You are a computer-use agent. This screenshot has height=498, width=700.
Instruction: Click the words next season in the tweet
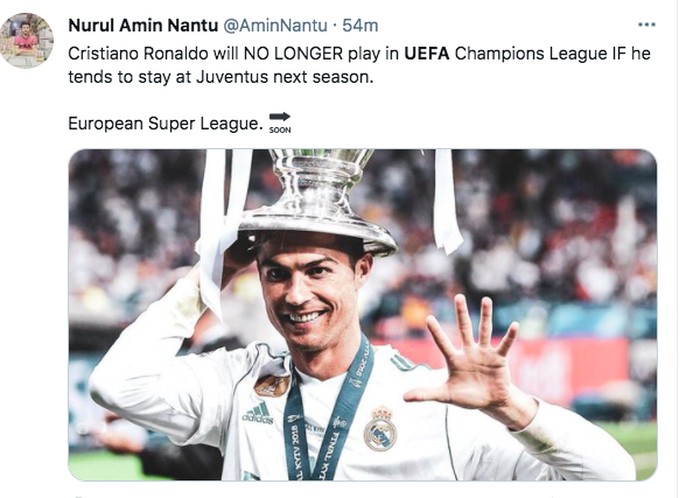point(322,77)
